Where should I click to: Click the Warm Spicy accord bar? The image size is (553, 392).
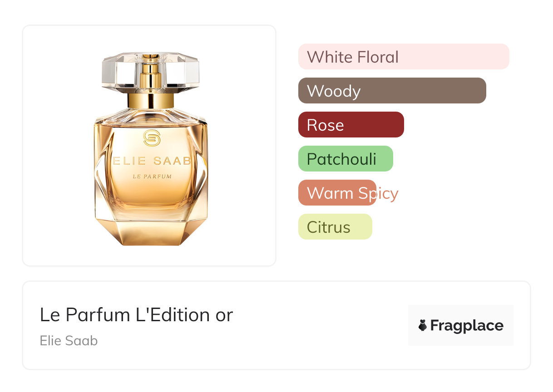coord(337,193)
